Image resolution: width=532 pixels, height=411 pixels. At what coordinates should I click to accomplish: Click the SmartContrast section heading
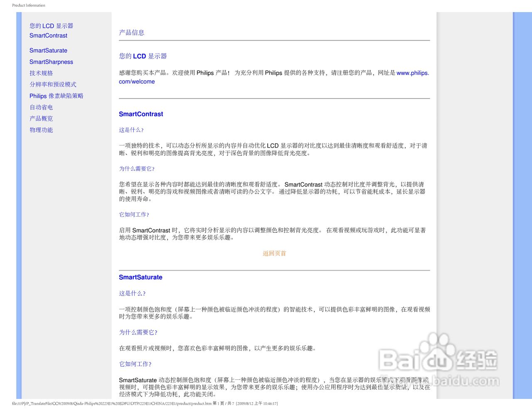pyautogui.click(x=141, y=114)
